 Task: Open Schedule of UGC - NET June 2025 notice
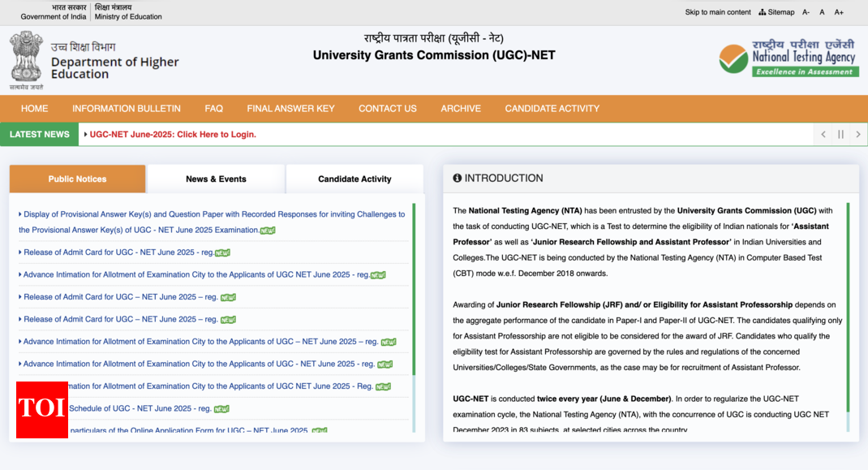(140, 408)
